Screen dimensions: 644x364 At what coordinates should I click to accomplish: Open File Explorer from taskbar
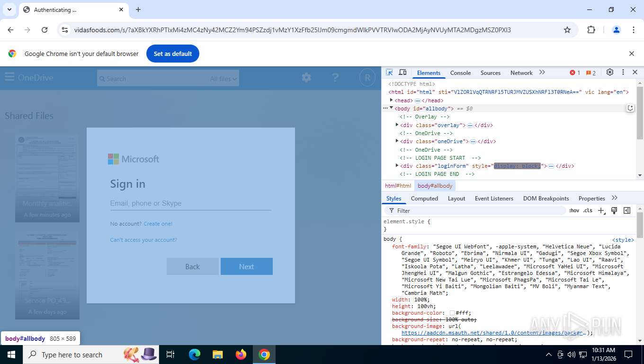tap(217, 355)
